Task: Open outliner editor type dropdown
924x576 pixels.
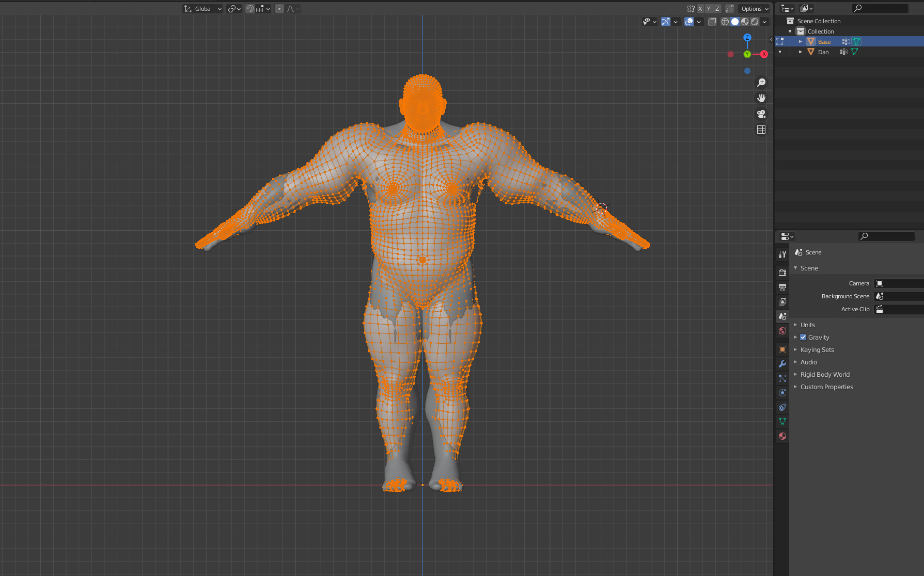Action: pos(788,8)
